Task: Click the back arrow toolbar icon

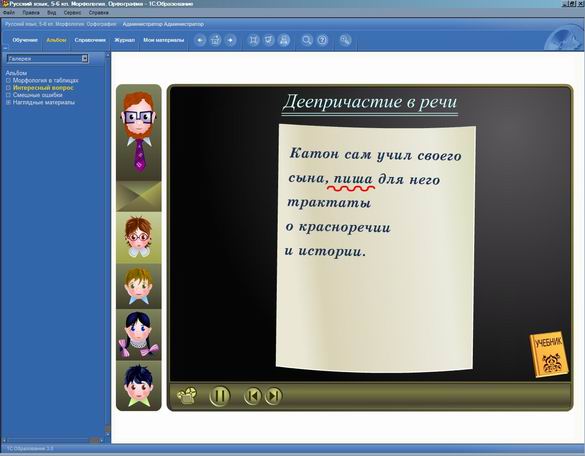Action: (x=200, y=40)
